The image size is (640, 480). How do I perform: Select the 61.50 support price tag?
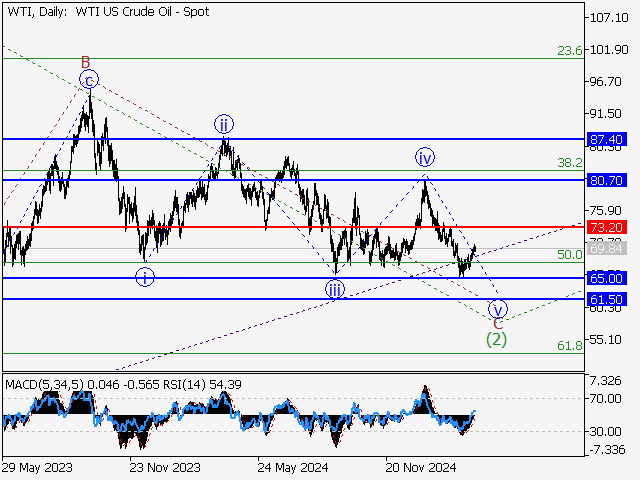[609, 299]
